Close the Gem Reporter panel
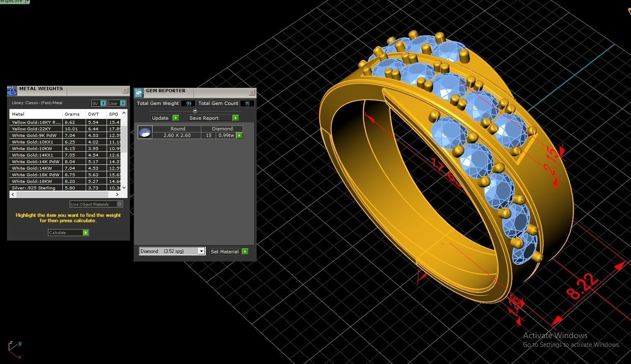The width and height of the screenshot is (631, 364). click(x=252, y=92)
